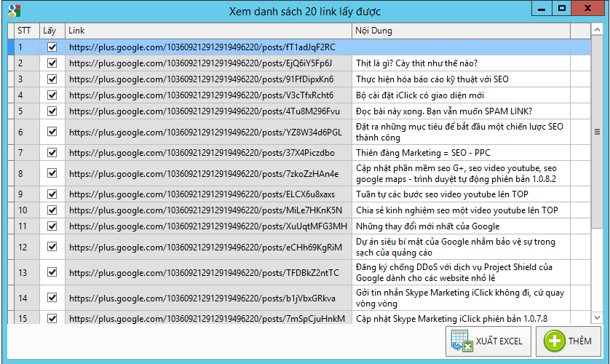Toggle the Lấy checkbox in row 6
This screenshot has width=610, height=364.
pos(52,132)
